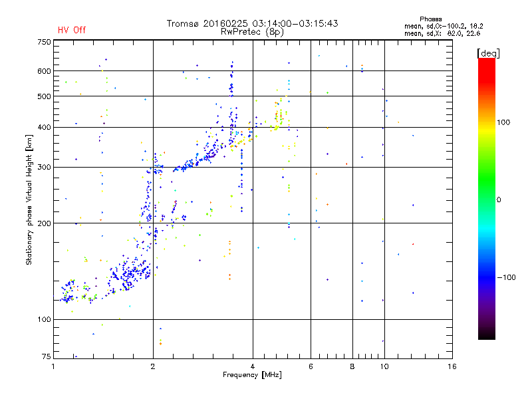This screenshot has height=399, width=532.
Task: Click the '-100' colorbar tick label
Action: 507,277
